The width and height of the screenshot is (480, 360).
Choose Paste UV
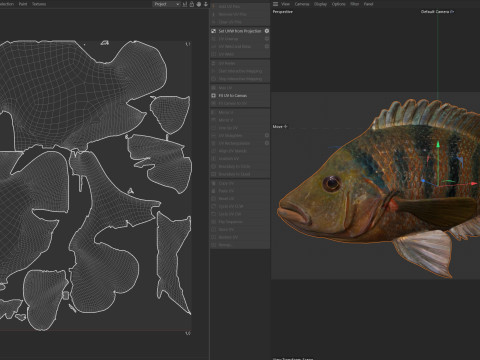240,191
